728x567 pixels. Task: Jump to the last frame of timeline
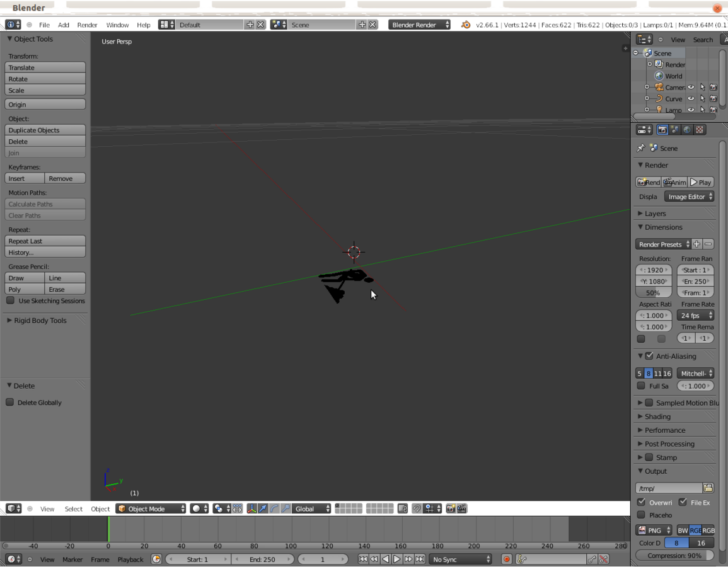[420, 559]
